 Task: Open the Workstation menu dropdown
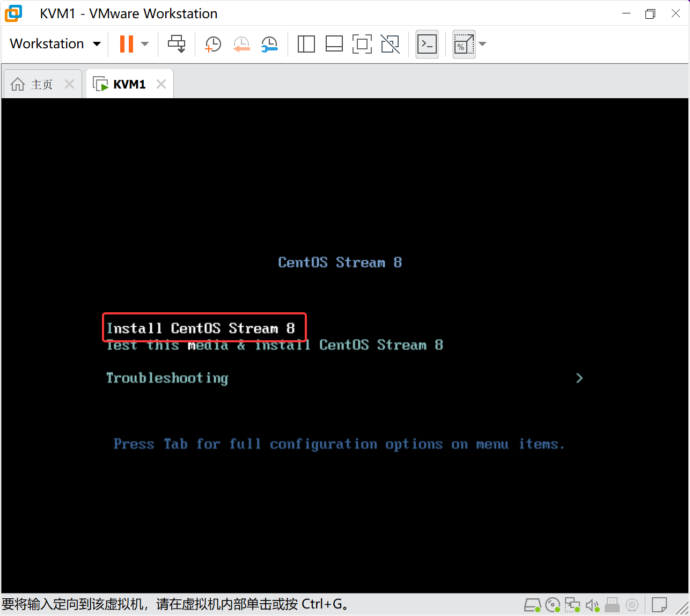coord(55,43)
